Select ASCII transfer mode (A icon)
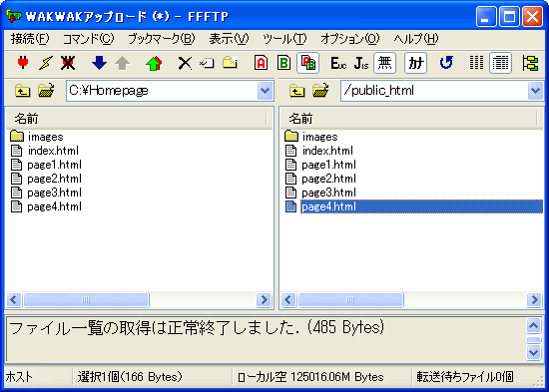549x392 pixels. coord(262,63)
